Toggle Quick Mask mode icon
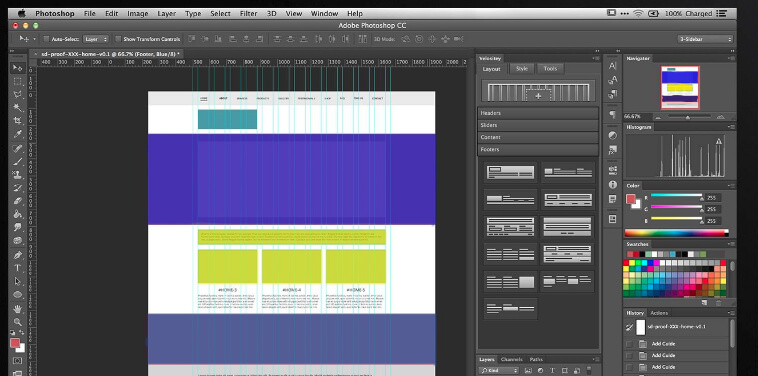 click(x=17, y=361)
